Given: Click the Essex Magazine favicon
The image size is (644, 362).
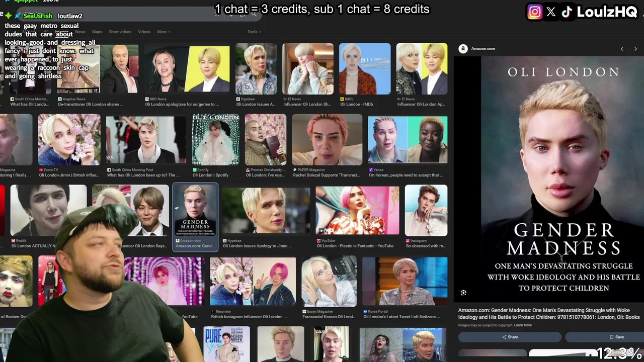Looking at the screenshot, I should click(x=304, y=312).
